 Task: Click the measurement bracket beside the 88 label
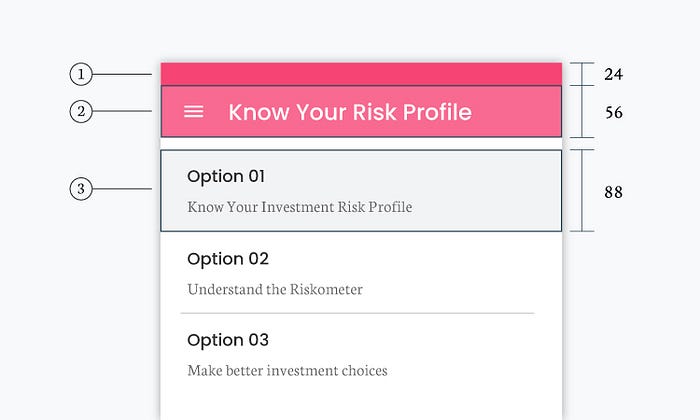(x=582, y=191)
